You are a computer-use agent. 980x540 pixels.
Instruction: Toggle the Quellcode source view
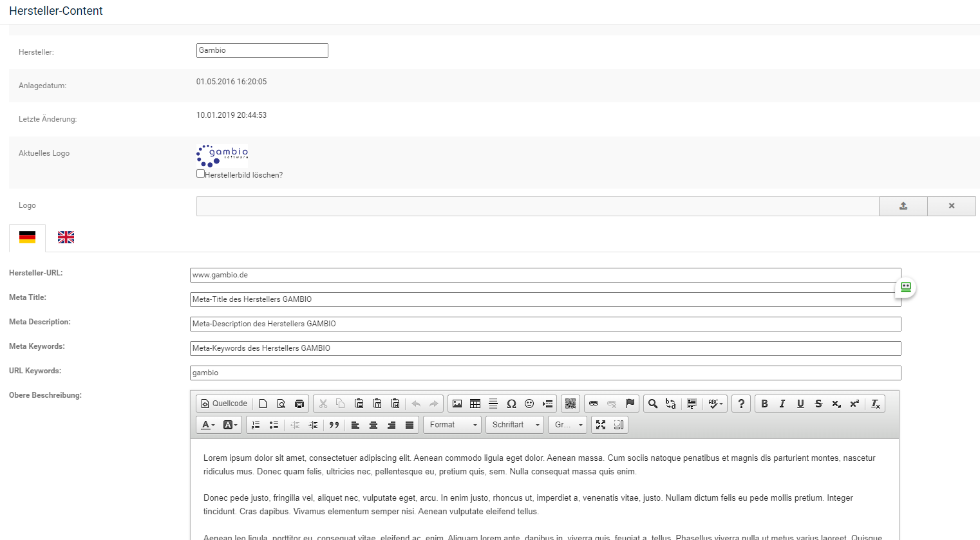click(224, 404)
